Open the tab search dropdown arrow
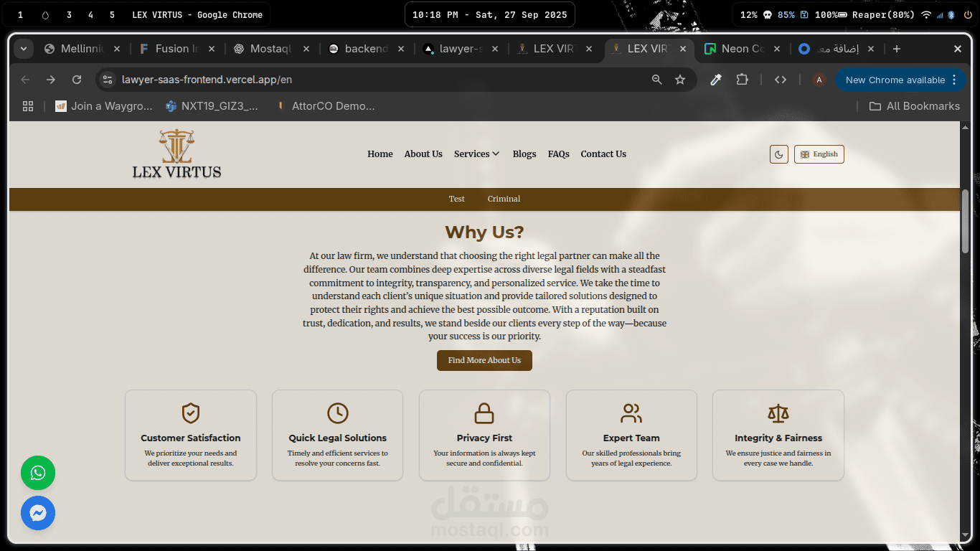The height and width of the screenshot is (551, 980). coord(24,49)
